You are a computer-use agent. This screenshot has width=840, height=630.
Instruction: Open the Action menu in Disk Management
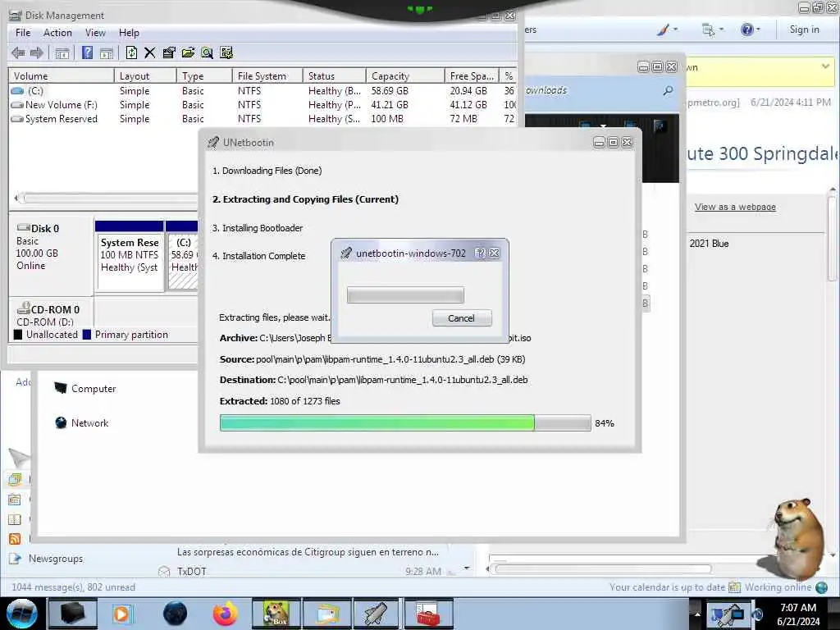click(57, 33)
